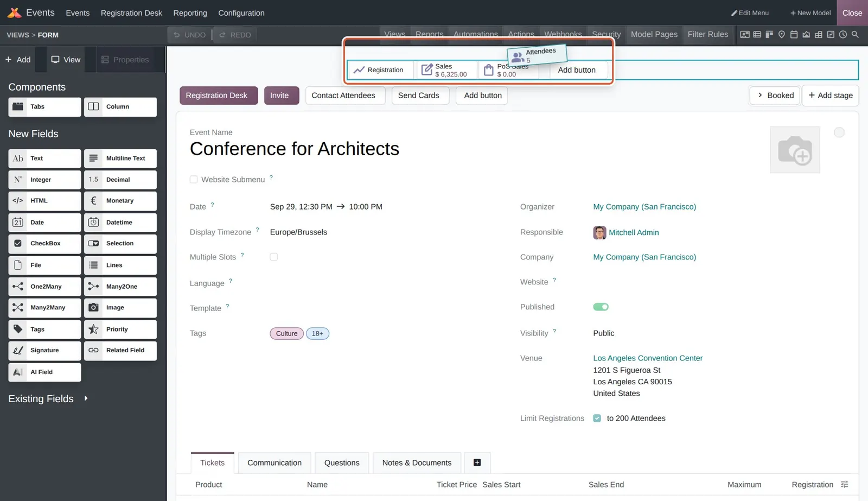Click the Add stage button
The width and height of the screenshot is (868, 501).
click(831, 96)
